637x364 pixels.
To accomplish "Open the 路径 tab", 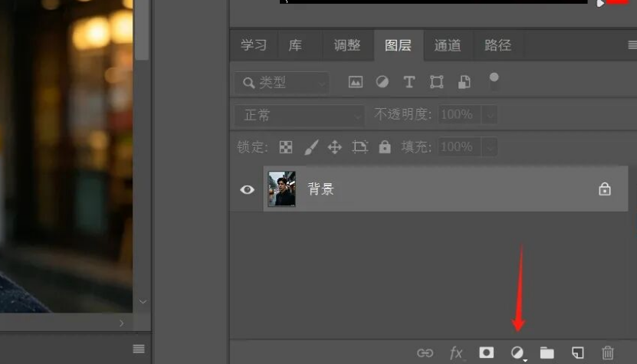I will 498,45.
